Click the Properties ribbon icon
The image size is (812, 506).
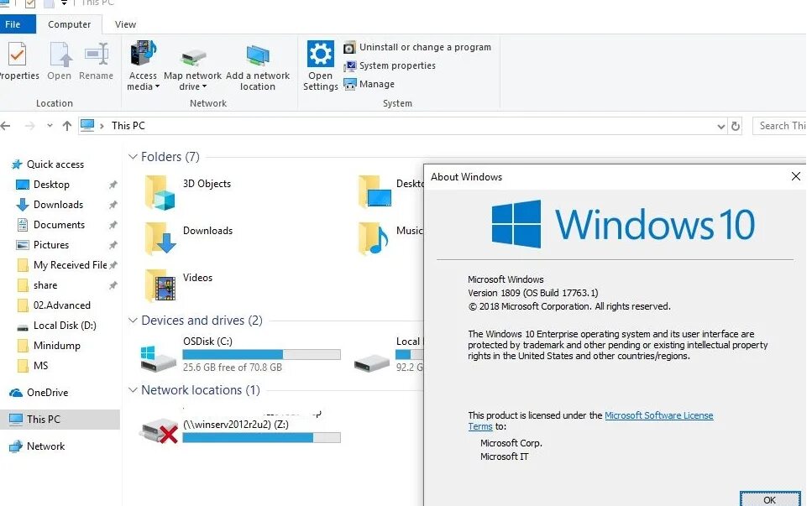point(18,54)
